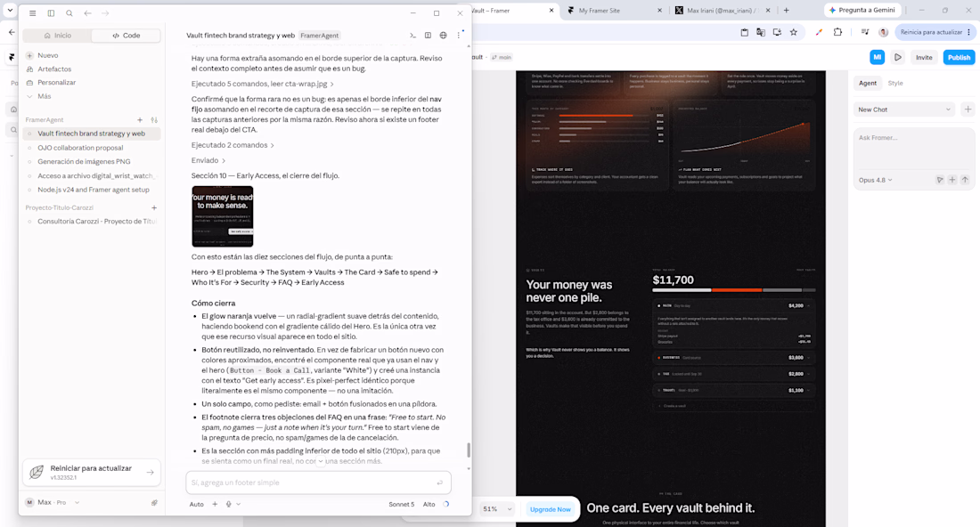The width and height of the screenshot is (980, 527).
Task: Click 'Reiniciar para actualizar' in Claude sidebar
Action: (x=92, y=473)
